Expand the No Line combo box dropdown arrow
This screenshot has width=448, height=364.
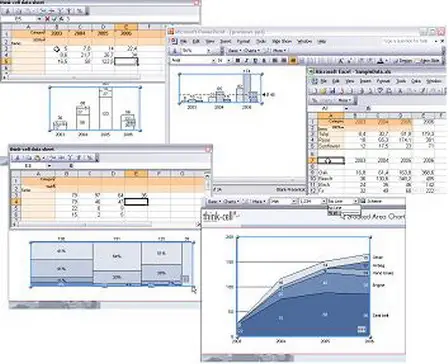[x=356, y=201]
